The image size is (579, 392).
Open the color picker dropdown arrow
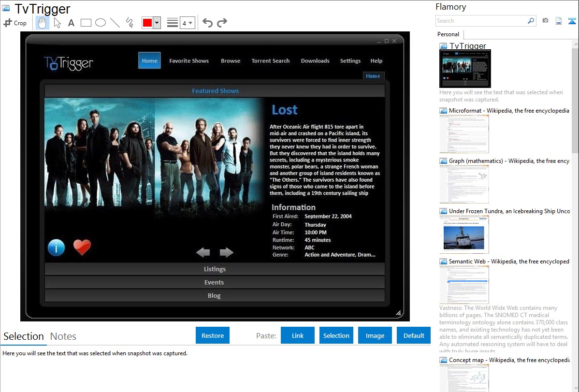(157, 23)
